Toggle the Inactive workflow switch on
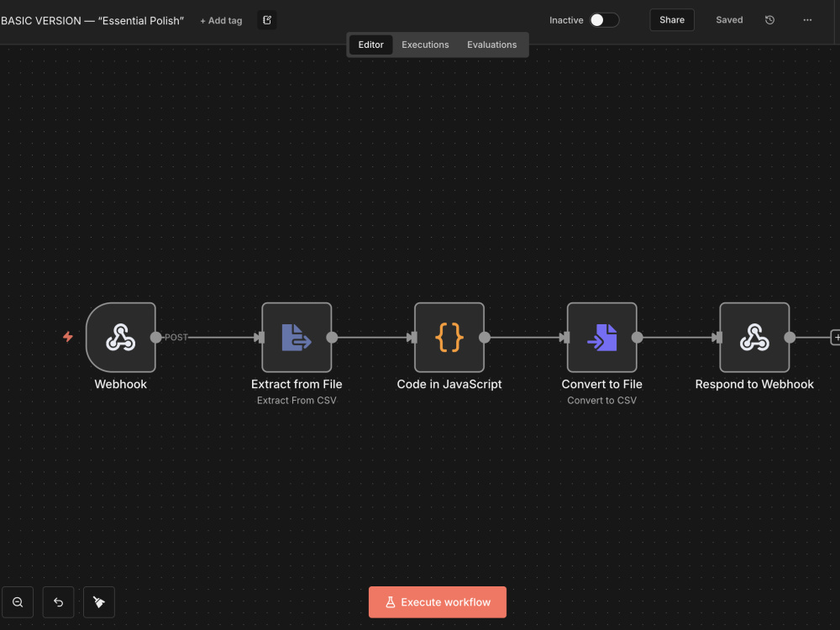This screenshot has width=840, height=630. [604, 20]
